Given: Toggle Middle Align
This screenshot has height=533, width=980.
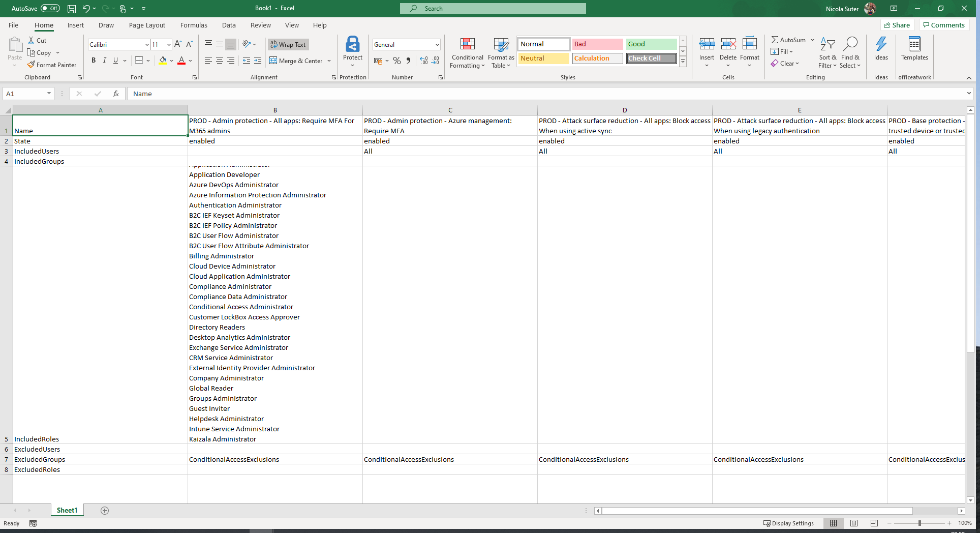Looking at the screenshot, I should point(220,44).
